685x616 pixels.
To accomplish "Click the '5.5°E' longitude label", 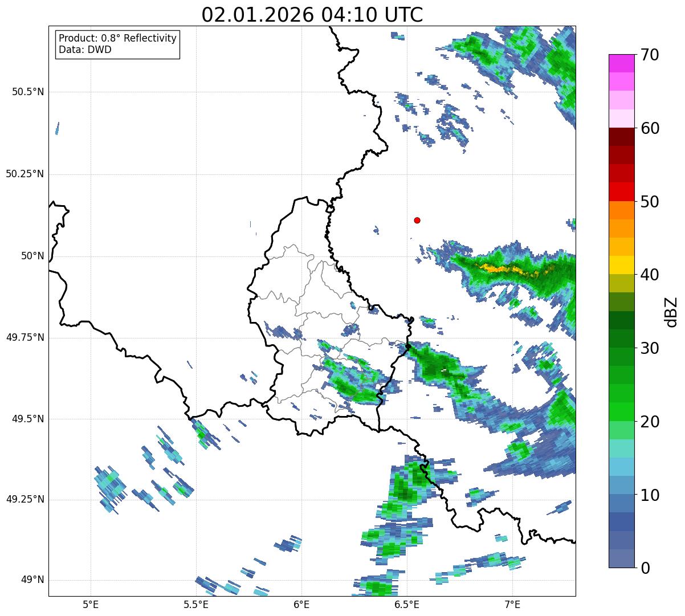I will [196, 604].
